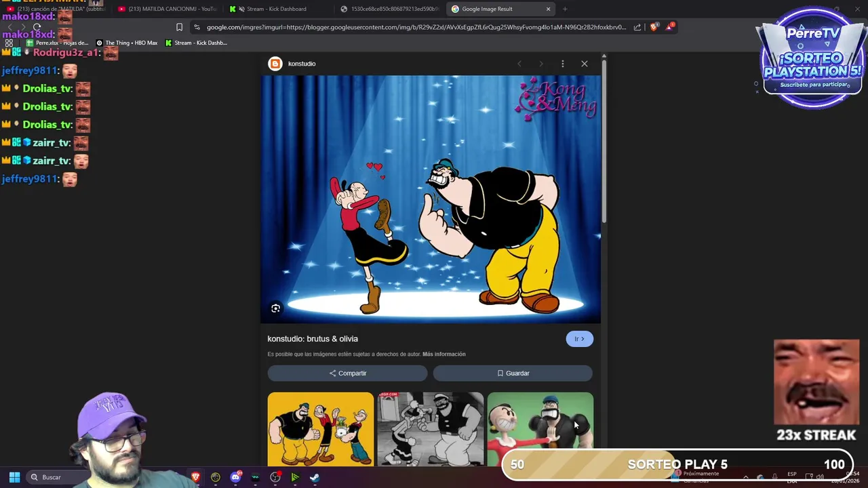Viewport: 868px width, 488px height.
Task: Open the Más información copyright link
Action: point(444,354)
